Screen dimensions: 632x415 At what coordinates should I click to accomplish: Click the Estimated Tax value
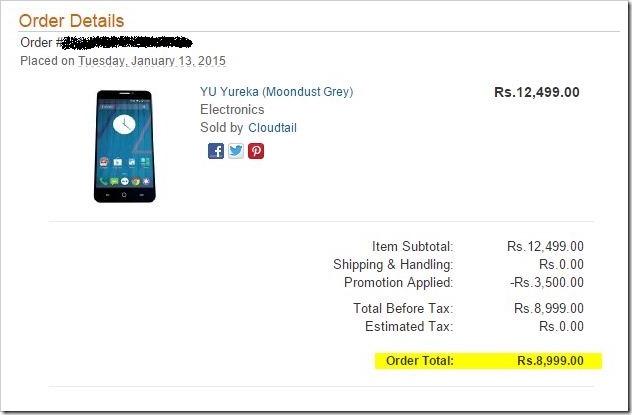(561, 326)
